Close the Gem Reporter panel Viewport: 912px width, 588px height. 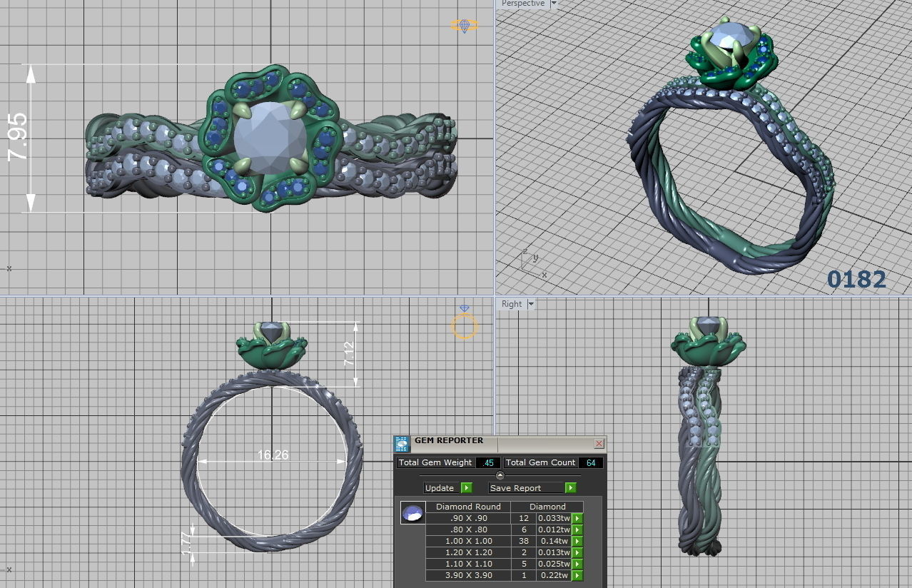(599, 444)
